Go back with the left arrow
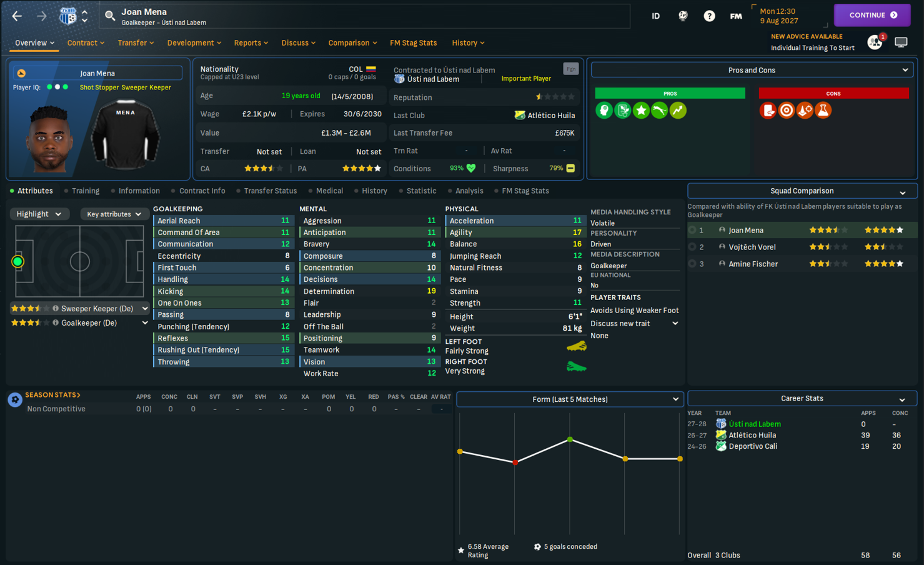Viewport: 924px width, 565px height. [x=17, y=16]
